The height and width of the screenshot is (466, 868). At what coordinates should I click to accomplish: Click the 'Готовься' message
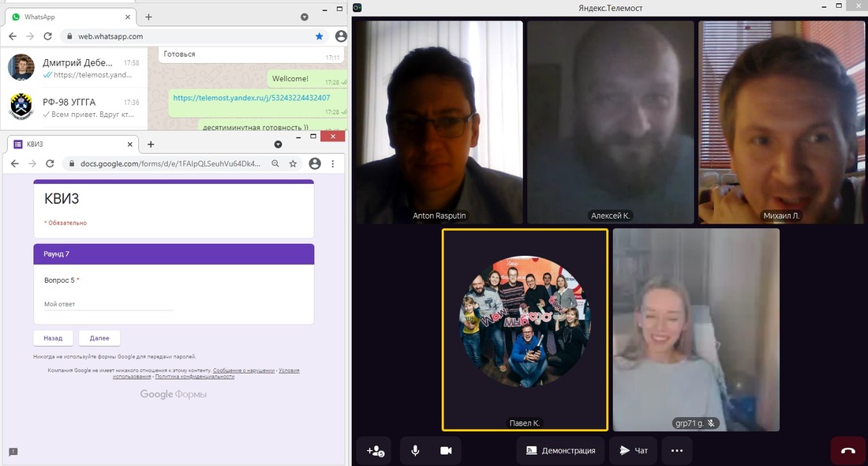pyautogui.click(x=251, y=54)
